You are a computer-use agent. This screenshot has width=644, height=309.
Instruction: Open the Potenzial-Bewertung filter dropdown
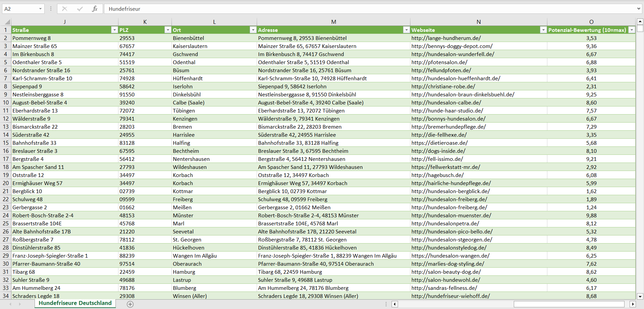click(632, 30)
